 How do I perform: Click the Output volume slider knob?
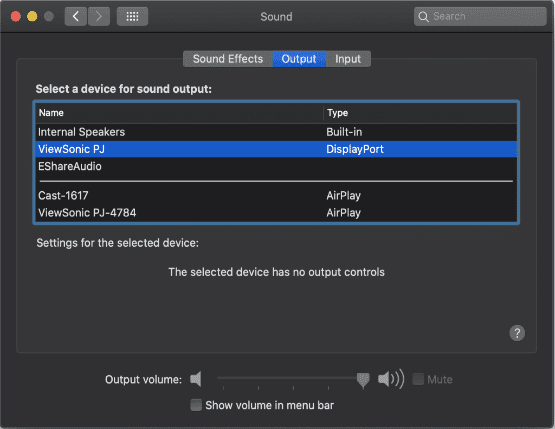click(363, 380)
